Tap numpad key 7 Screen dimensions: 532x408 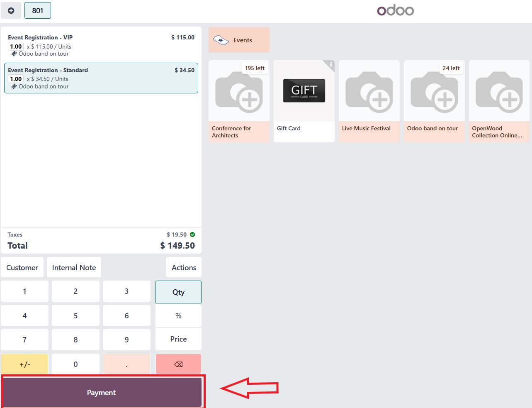click(x=24, y=340)
